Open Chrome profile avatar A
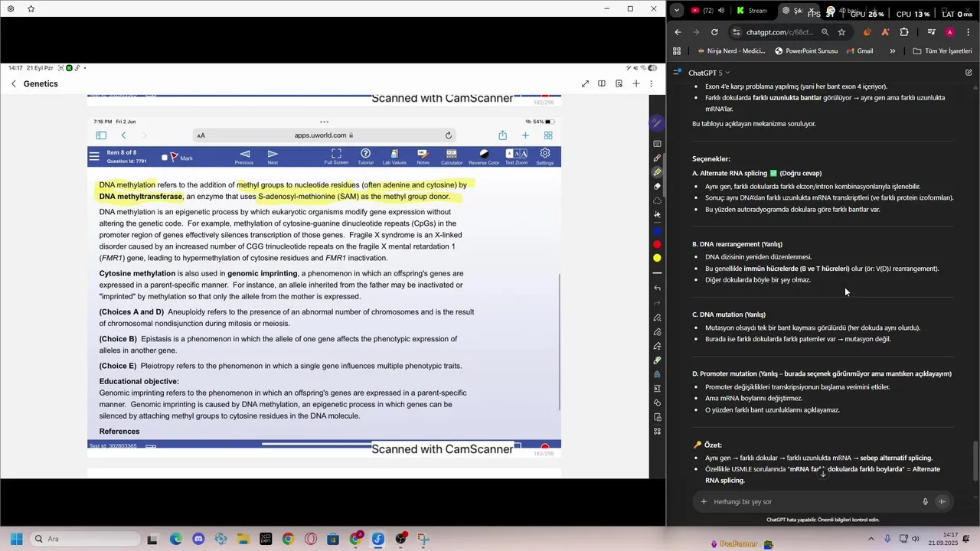This screenshot has width=980, height=551. point(949,32)
